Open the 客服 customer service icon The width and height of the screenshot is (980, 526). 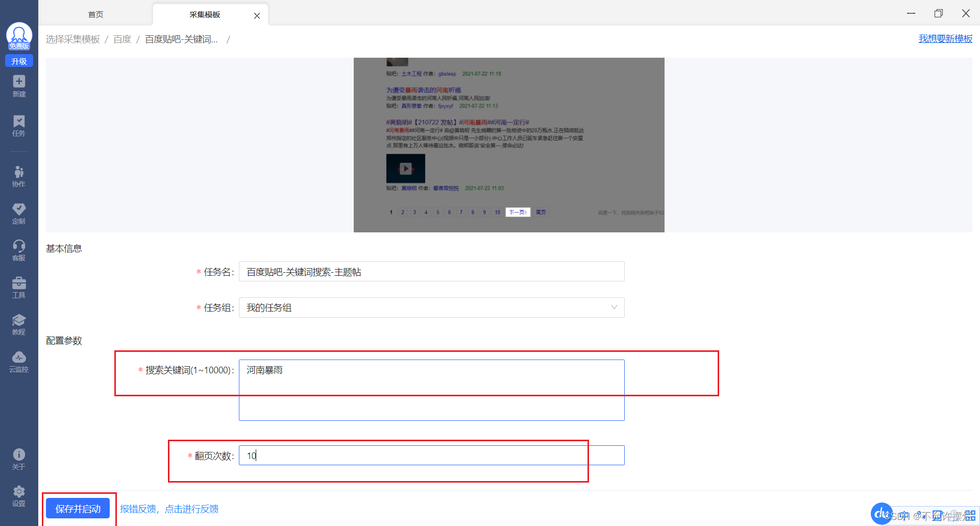pos(19,251)
